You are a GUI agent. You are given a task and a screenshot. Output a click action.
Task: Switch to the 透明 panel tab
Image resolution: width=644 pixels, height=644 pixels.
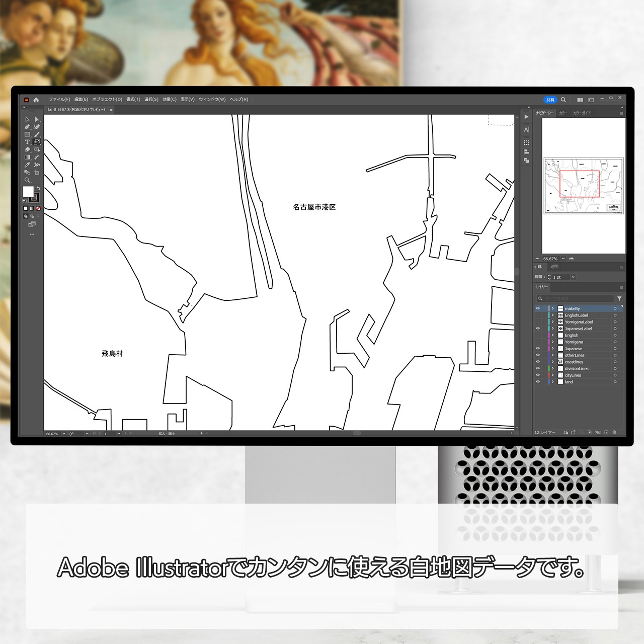[x=554, y=267]
